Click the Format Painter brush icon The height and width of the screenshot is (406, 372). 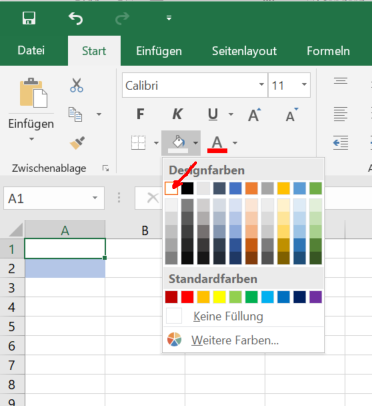pos(77,143)
